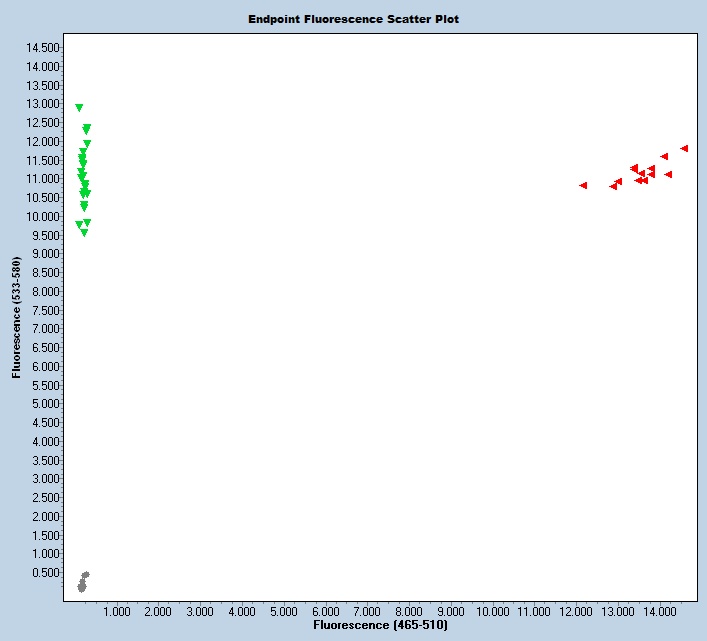Click the Fluorescence (465-510) x-axis label

click(381, 625)
